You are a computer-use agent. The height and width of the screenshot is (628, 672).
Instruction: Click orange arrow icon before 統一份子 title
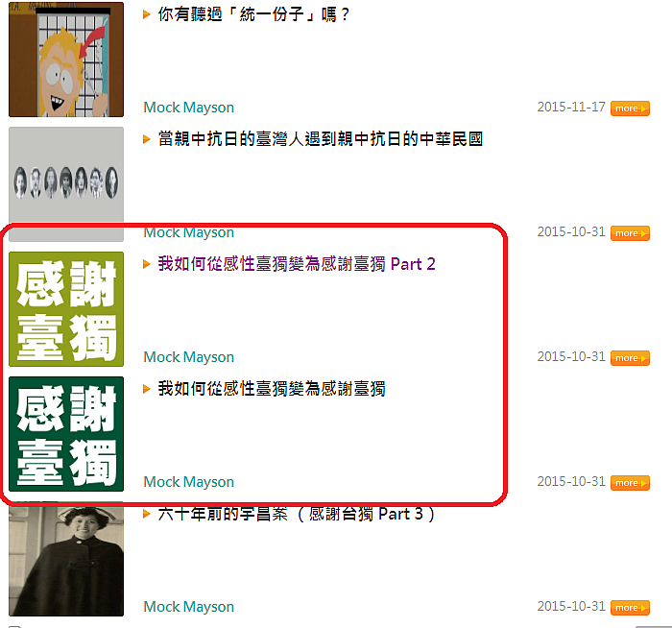[x=147, y=14]
